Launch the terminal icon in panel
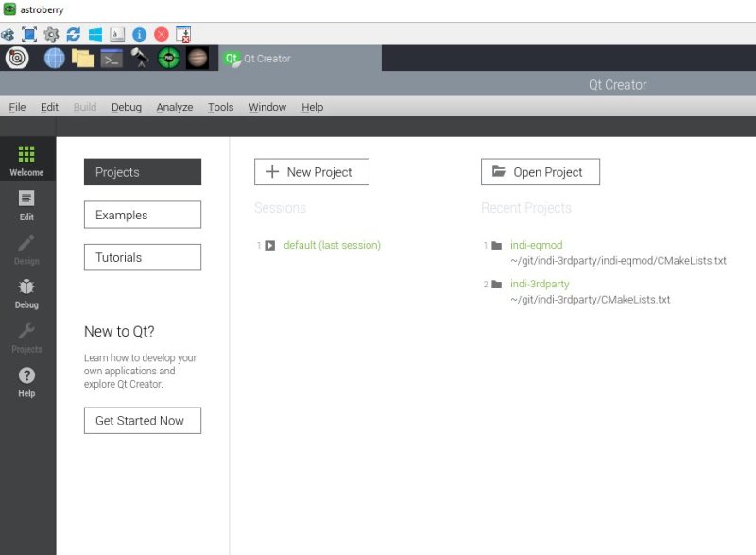This screenshot has height=555, width=756. click(x=112, y=59)
